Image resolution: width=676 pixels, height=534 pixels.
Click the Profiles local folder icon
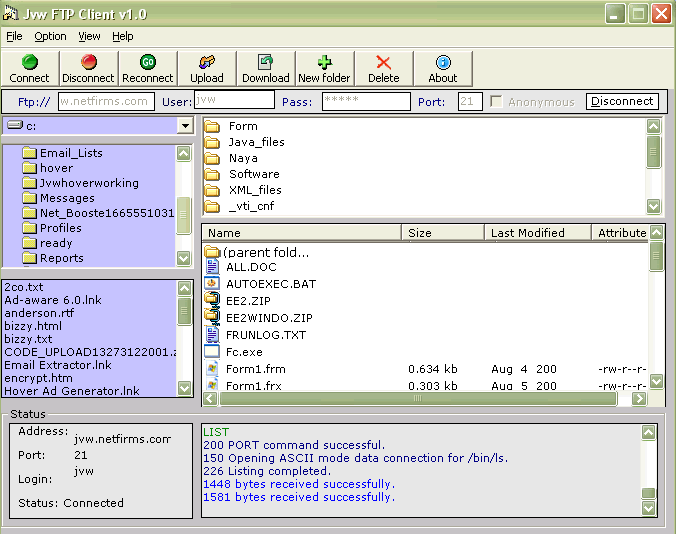29,228
